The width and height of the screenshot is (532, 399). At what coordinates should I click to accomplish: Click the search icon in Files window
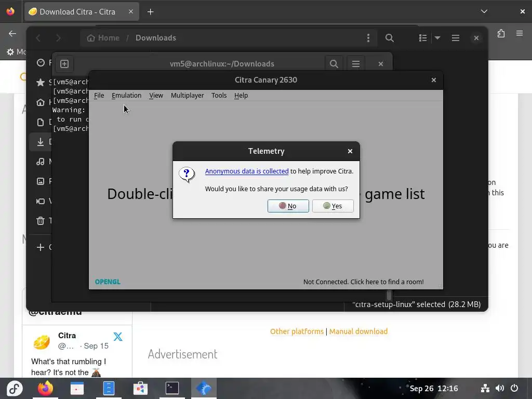(390, 38)
